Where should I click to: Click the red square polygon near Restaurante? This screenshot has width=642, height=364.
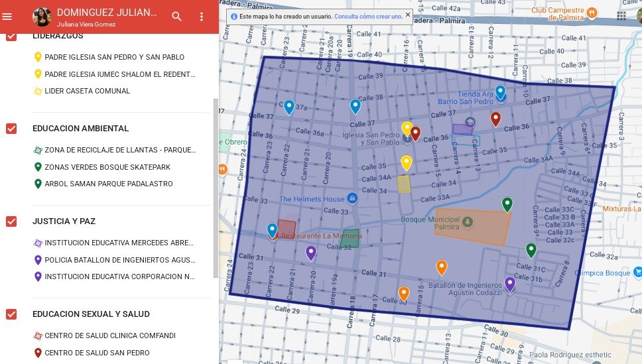[x=287, y=229]
